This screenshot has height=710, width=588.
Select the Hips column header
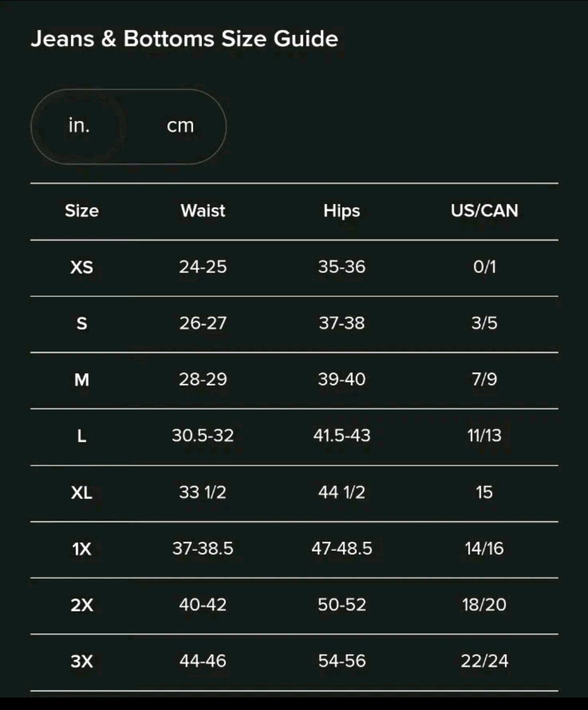coord(341,211)
